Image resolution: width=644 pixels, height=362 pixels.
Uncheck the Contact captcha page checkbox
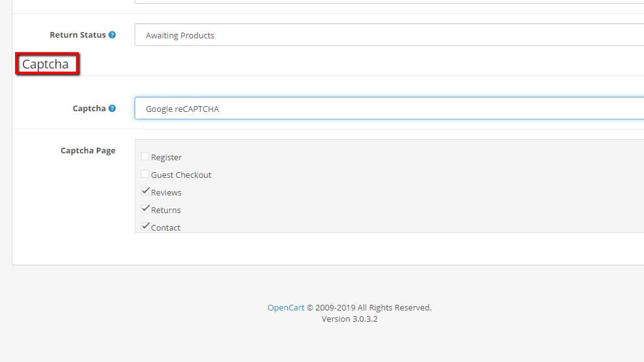pos(145,227)
